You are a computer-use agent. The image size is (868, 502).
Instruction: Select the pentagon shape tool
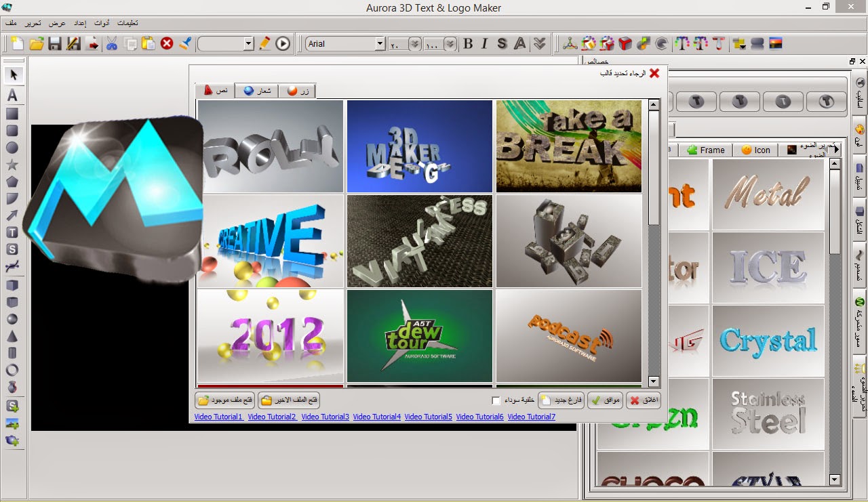[x=12, y=182]
